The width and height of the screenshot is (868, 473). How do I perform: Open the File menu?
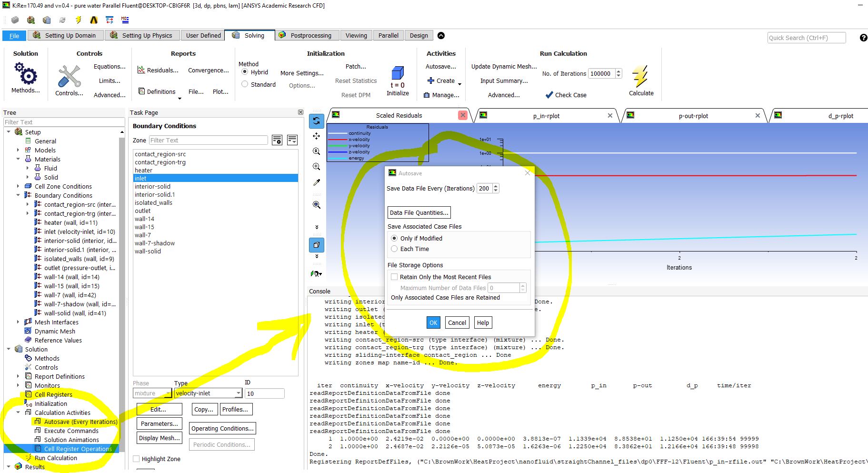(x=14, y=36)
